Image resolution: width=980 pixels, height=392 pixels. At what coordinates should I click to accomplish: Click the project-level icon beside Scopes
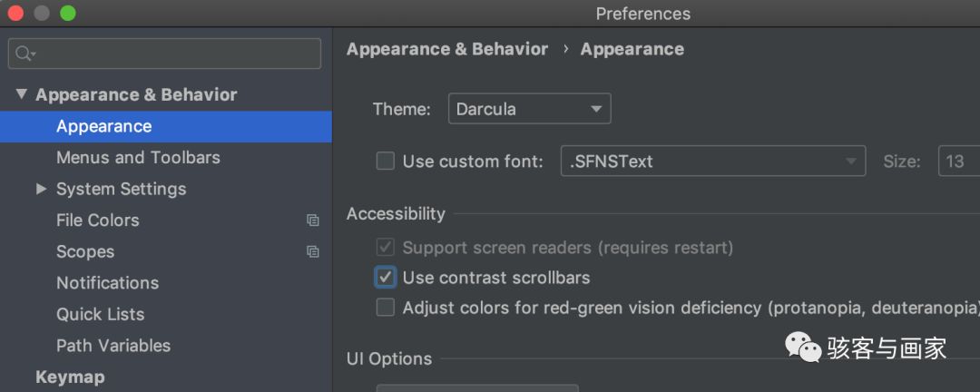pyautogui.click(x=313, y=251)
